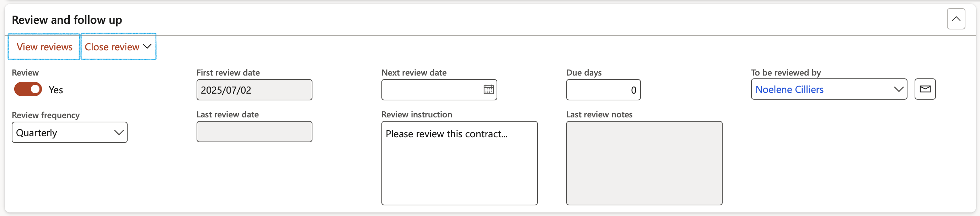Click into the Next review date field
The height and width of the screenshot is (216, 980).
pyautogui.click(x=432, y=90)
